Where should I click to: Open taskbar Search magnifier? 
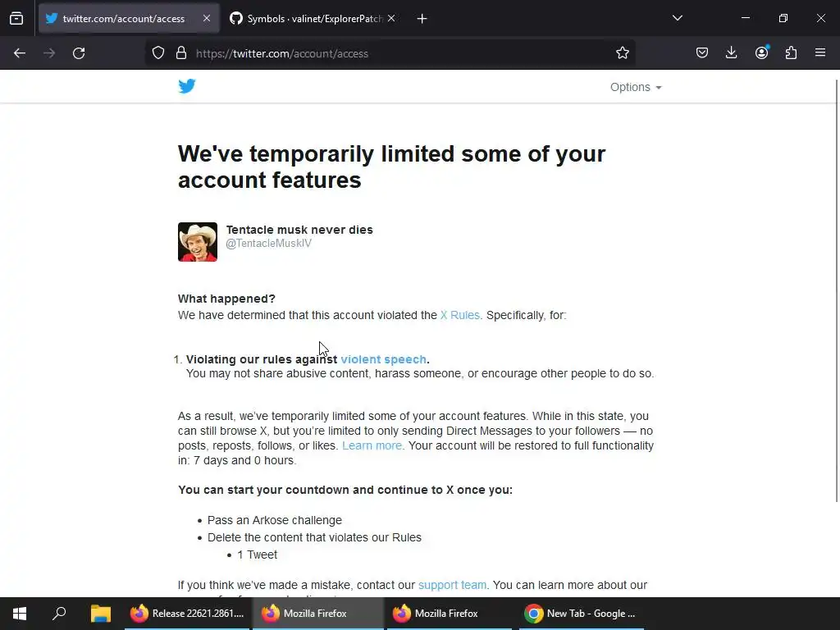pos(59,614)
